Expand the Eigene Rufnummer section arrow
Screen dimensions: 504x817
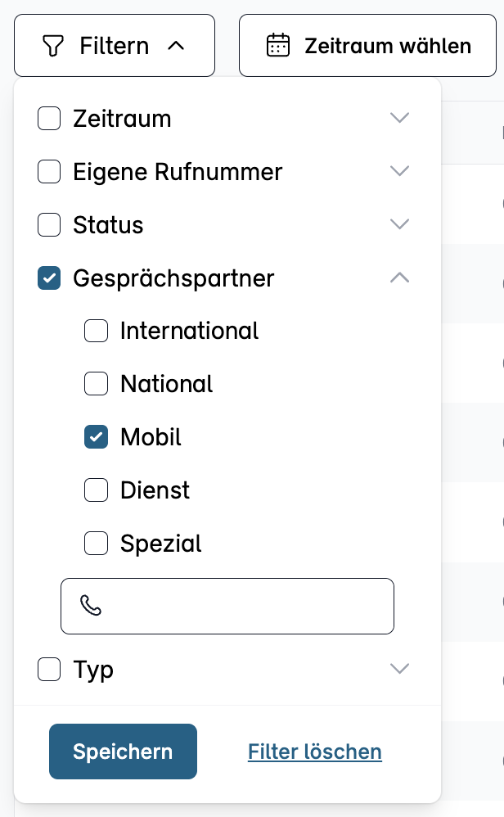(x=399, y=172)
